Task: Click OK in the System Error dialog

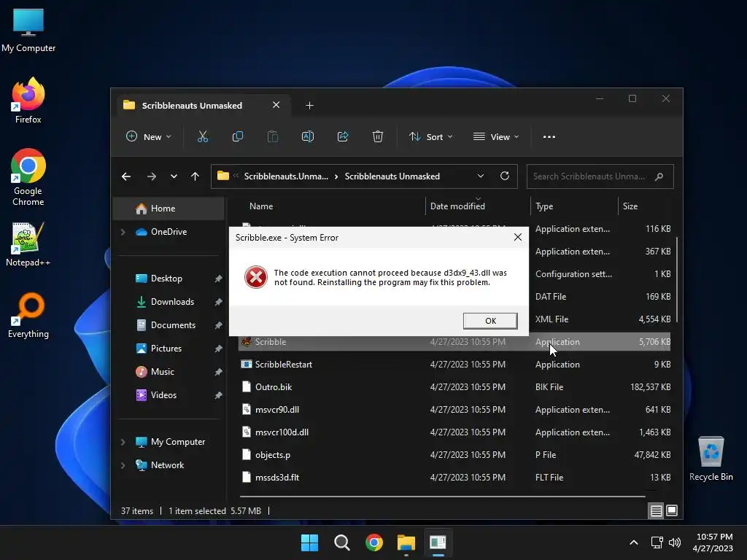Action: [490, 321]
